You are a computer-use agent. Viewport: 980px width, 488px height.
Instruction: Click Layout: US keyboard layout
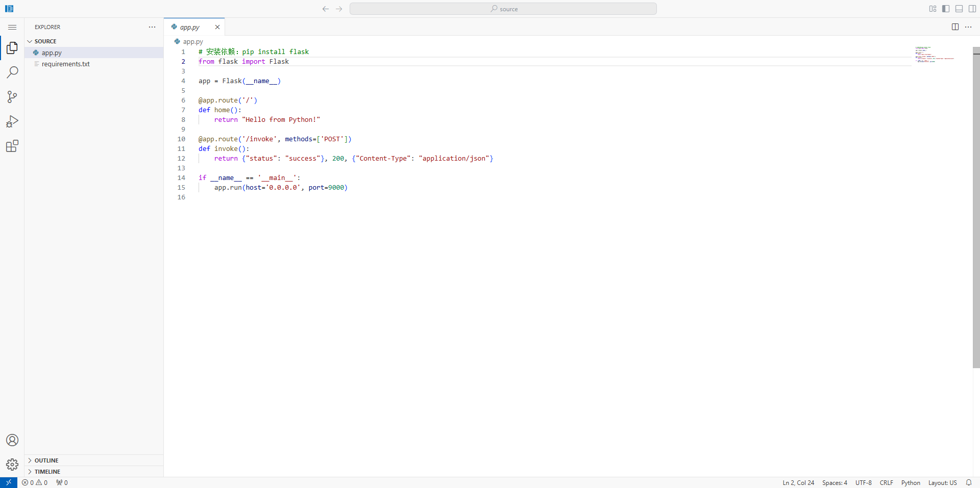coord(942,482)
